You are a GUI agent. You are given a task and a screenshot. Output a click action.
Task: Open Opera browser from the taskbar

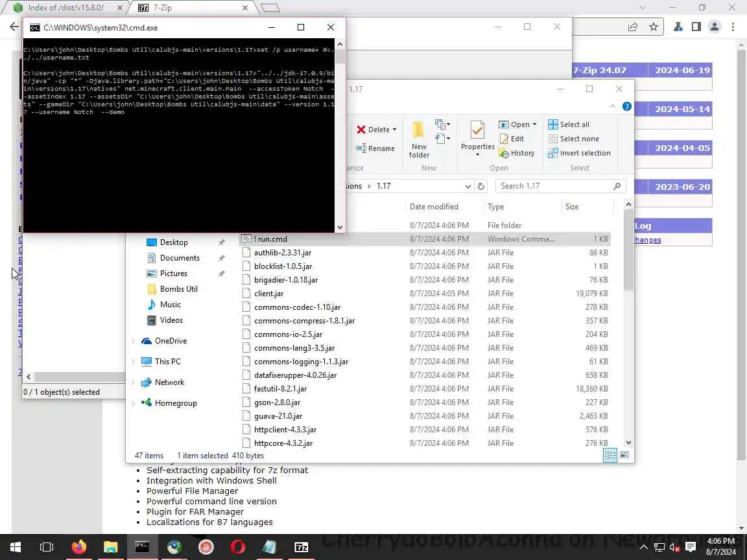238,547
